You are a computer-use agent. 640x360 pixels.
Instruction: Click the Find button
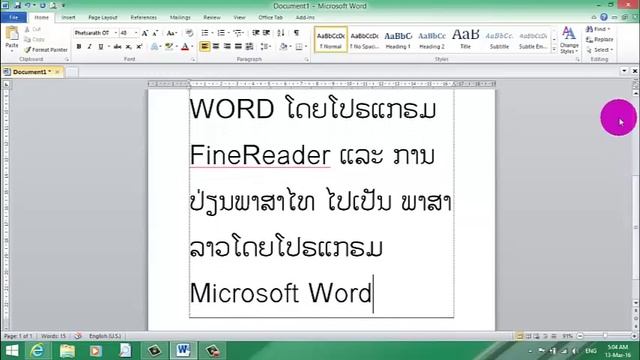pos(598,29)
